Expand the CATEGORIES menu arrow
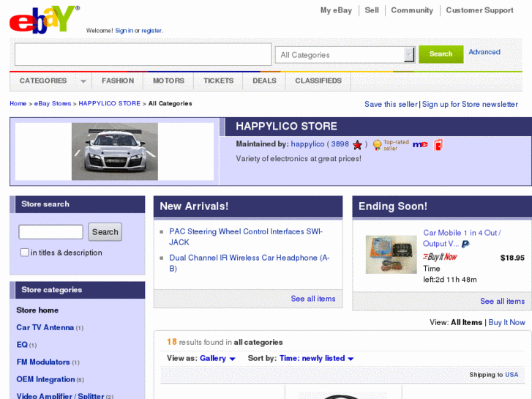This screenshot has height=399, width=532. (x=83, y=81)
